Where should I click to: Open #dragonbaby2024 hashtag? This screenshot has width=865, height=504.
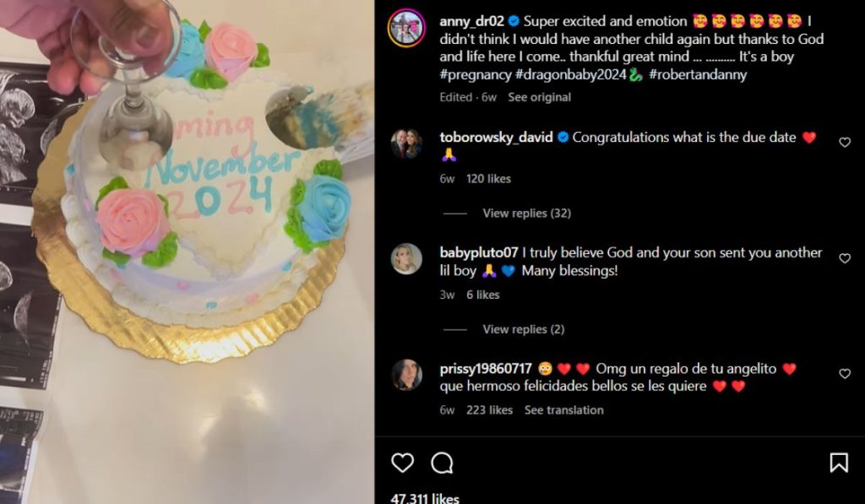tap(571, 74)
